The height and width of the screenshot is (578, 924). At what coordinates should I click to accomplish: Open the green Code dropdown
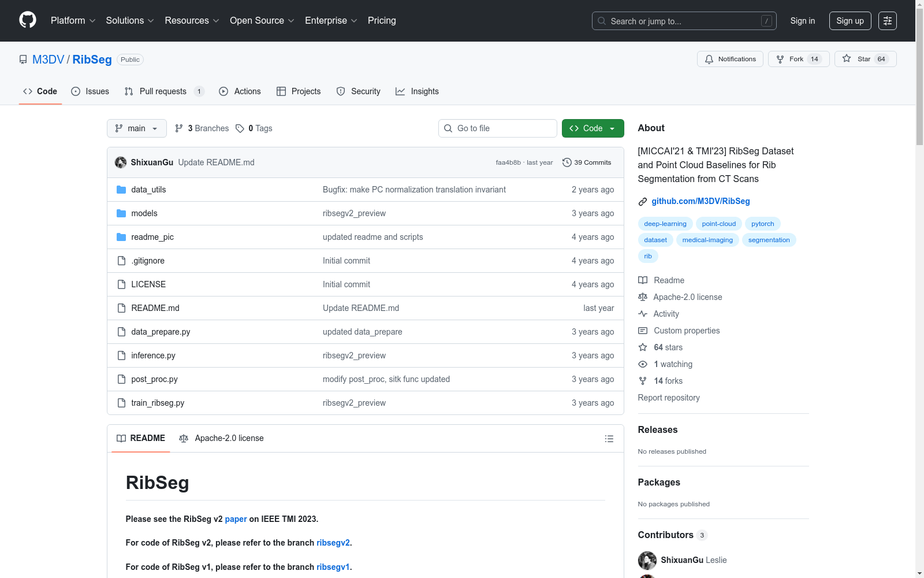point(593,128)
